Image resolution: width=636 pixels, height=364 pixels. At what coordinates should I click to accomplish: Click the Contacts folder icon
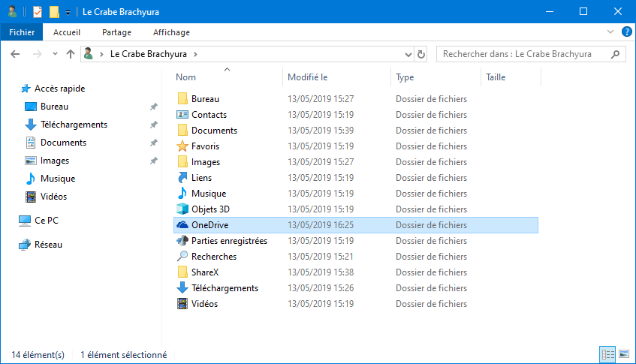182,115
